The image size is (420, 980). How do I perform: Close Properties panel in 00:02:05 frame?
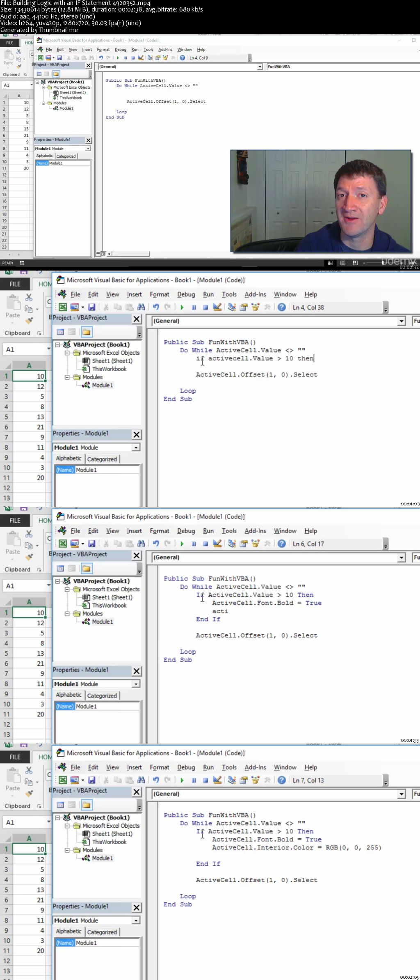point(137,907)
